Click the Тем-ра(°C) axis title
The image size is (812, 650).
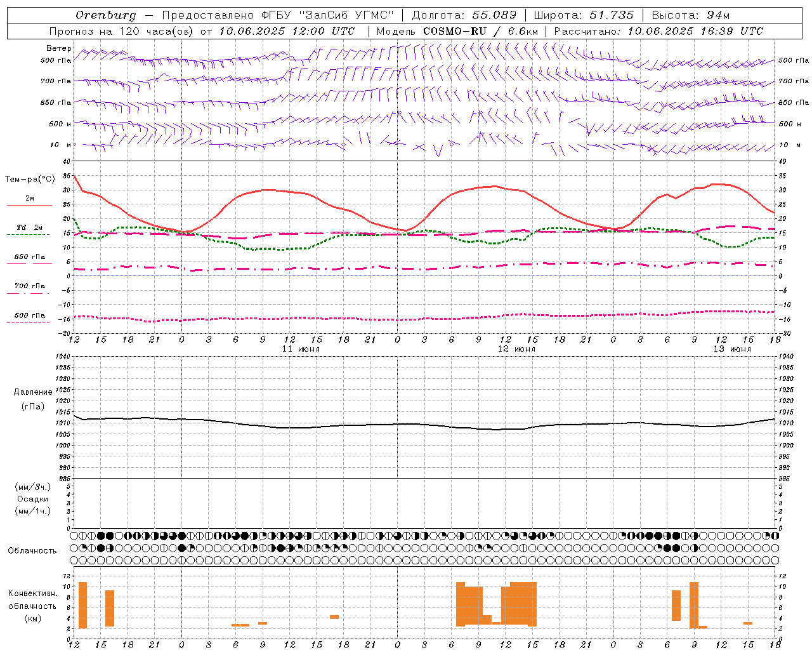click(30, 180)
